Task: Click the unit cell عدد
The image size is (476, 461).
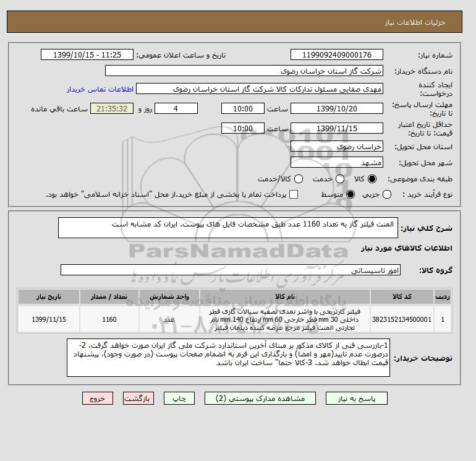Action: coord(169,319)
